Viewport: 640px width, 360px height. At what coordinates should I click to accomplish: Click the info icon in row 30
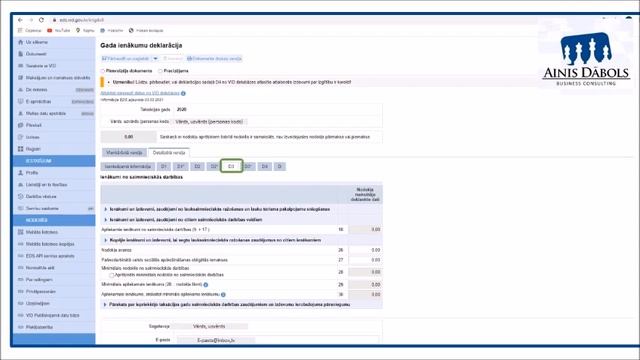[223, 294]
